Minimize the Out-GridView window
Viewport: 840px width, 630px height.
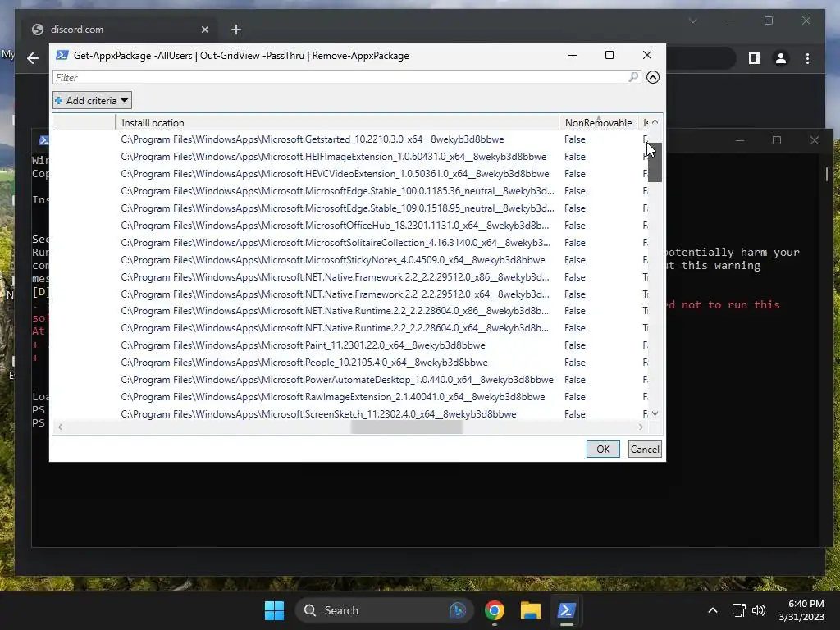(572, 55)
